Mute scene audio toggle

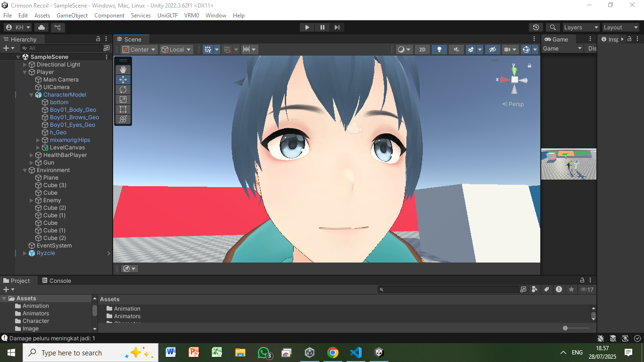tap(455, 49)
